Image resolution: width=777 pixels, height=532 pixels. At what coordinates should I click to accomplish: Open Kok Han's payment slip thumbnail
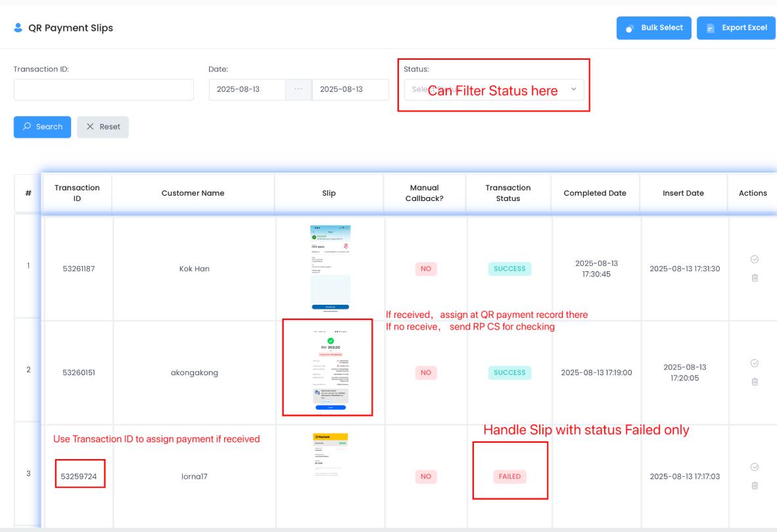tap(330, 268)
